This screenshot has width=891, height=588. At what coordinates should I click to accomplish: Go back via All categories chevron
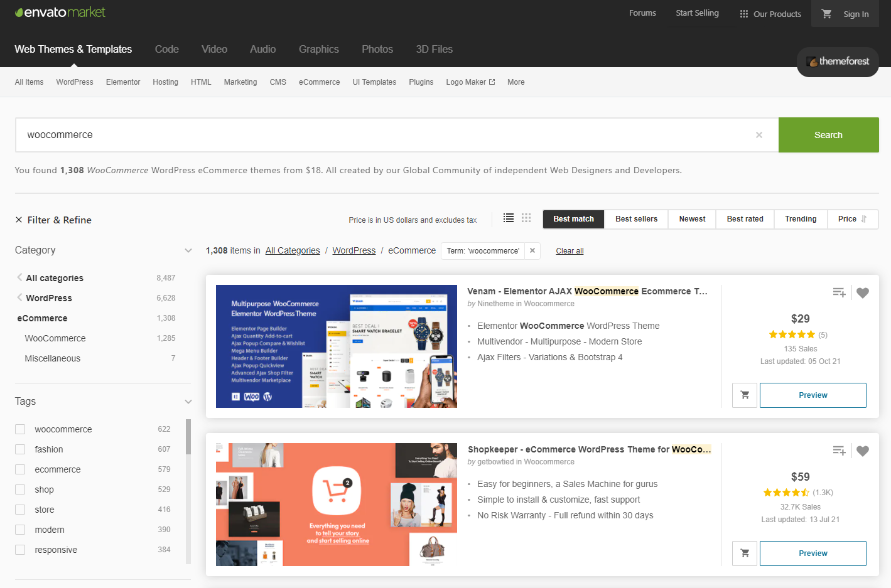19,277
